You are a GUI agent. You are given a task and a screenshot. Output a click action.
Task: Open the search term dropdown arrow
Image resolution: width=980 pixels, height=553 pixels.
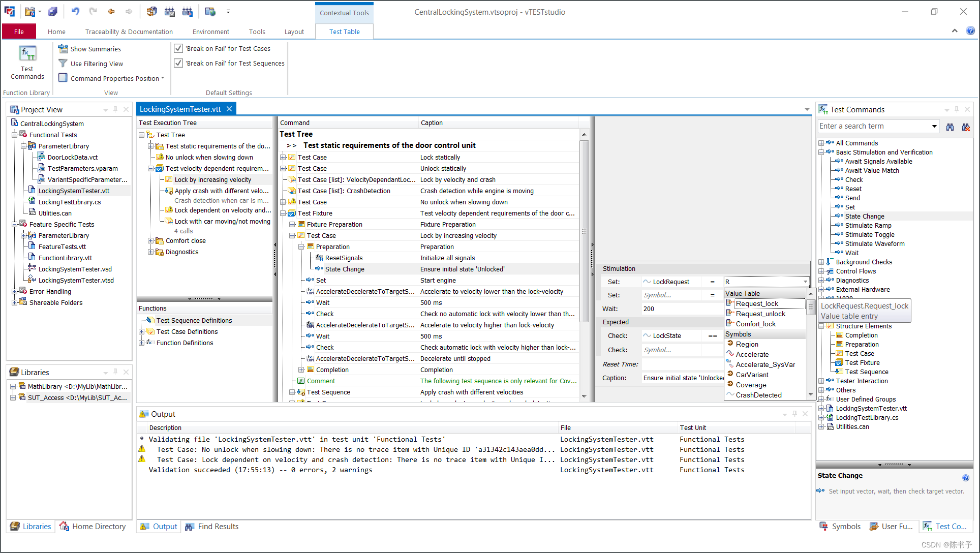tap(934, 126)
